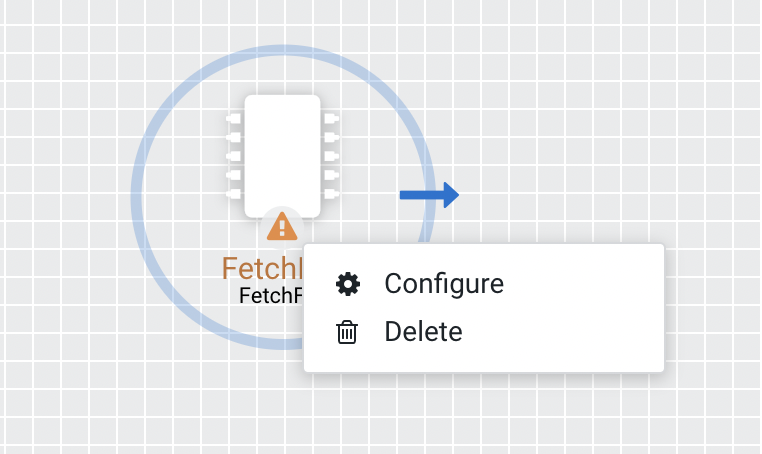Click the processor chip icon
Viewport: 762px width, 454px height.
point(282,155)
